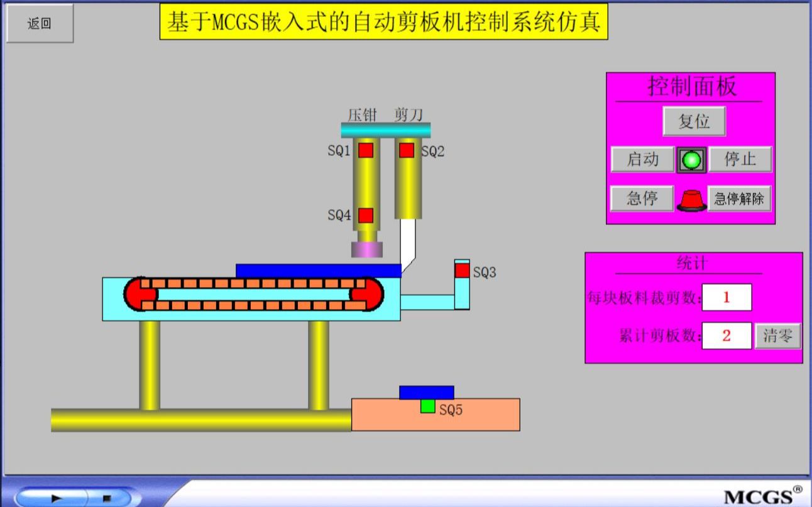812x507 pixels.
Task: Click the SQ2 limit switch indicator
Action: pos(407,151)
